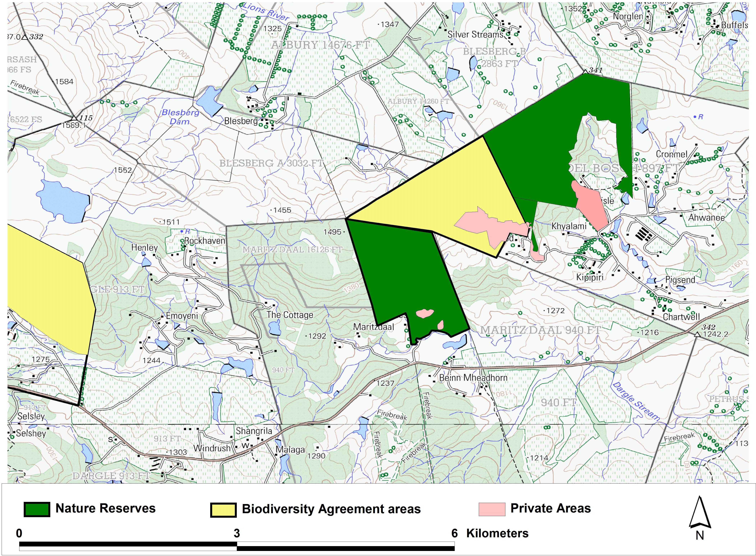Viewport: 756px width, 556px height.
Task: Click the pink Private Areas legend swatch
Action: pyautogui.click(x=492, y=509)
